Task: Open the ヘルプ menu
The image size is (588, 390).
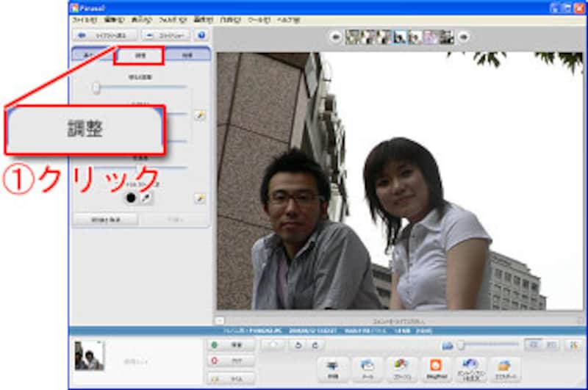Action: point(288,20)
